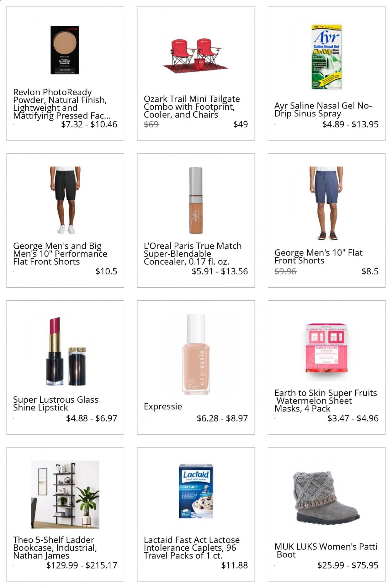
Task: Select the Expressie nail polish bottle image
Action: pos(196,354)
